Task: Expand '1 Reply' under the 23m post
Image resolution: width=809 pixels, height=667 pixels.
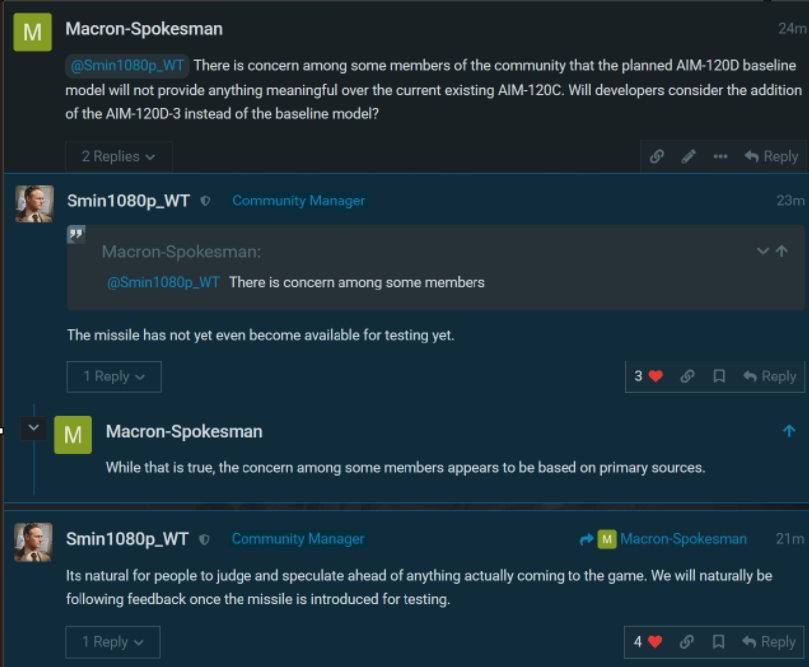Action: (113, 376)
